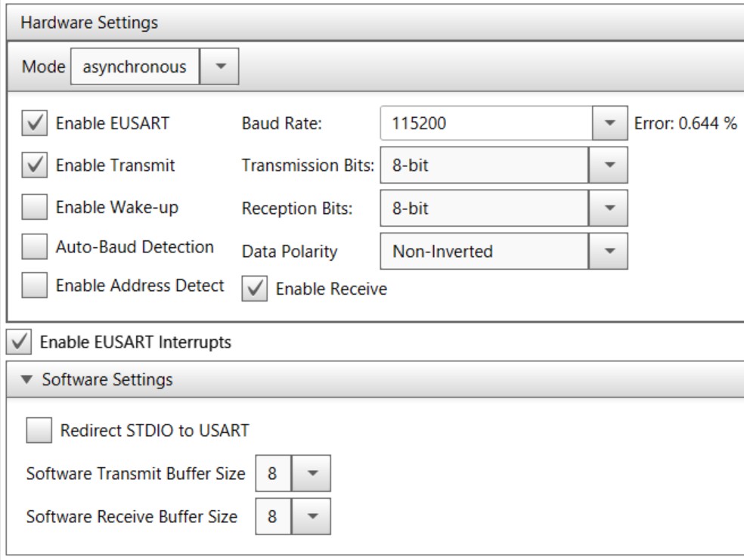Expand the Transmission Bits dropdown arrow

[610, 166]
